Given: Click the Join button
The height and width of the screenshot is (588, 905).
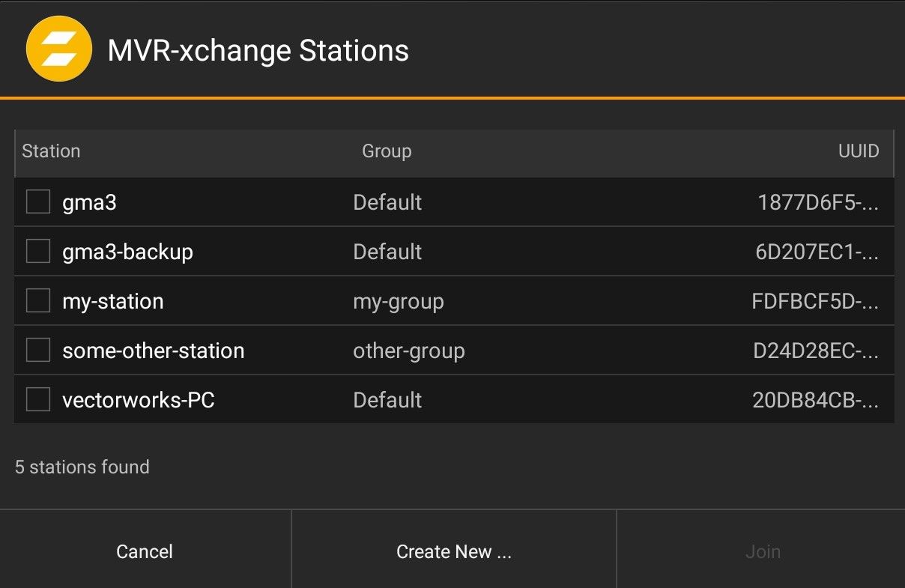Looking at the screenshot, I should pyautogui.click(x=762, y=551).
